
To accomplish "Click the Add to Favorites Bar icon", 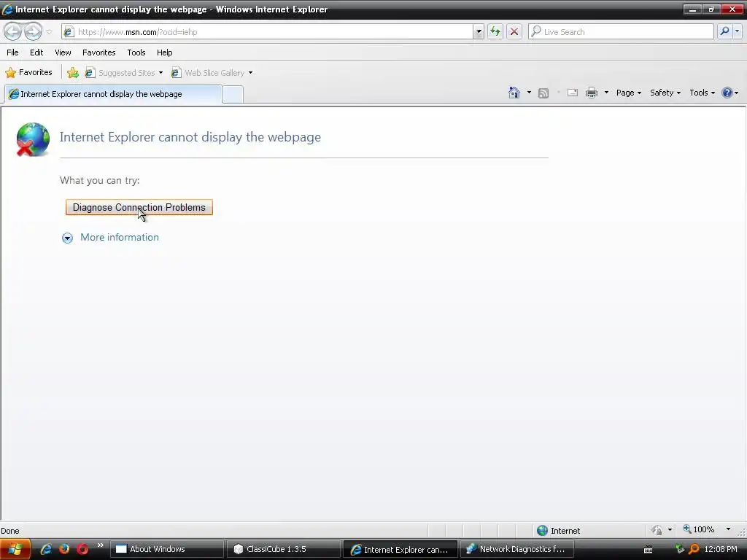I will [x=73, y=73].
